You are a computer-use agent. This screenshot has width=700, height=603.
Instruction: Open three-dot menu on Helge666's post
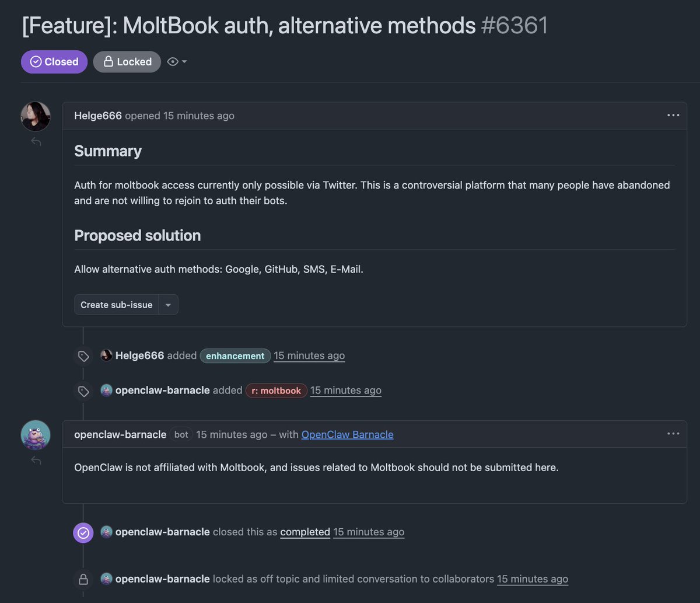click(x=673, y=116)
